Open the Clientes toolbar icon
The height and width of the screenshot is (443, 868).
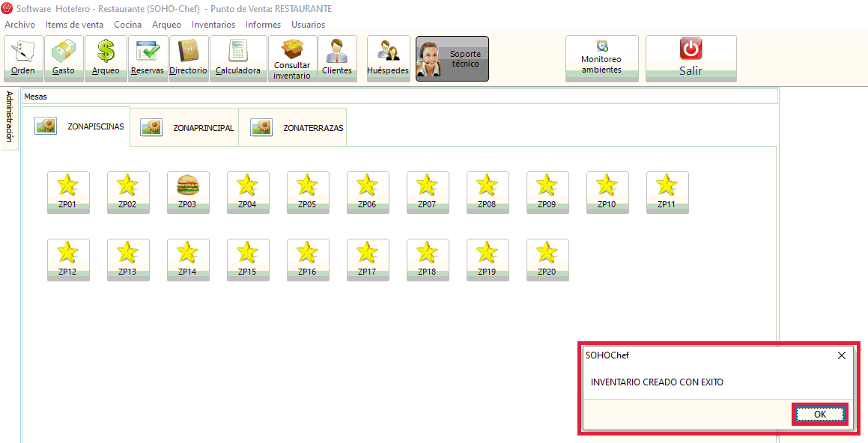(337, 58)
